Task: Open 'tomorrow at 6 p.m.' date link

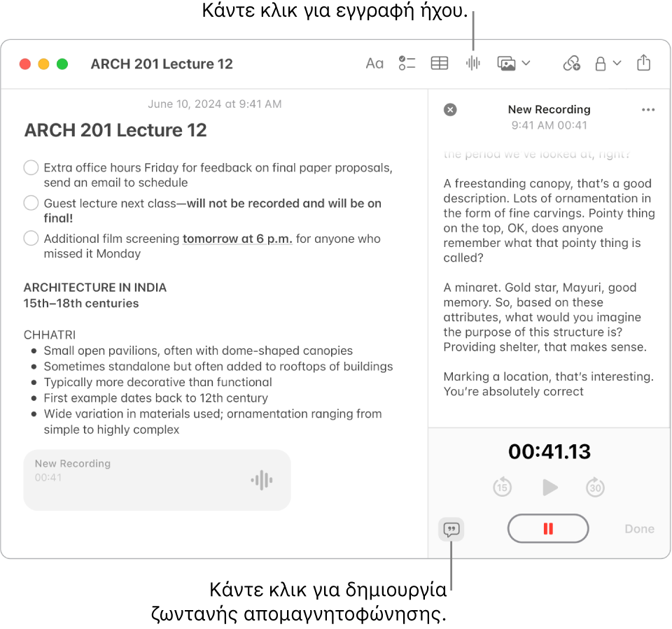Action: click(x=237, y=239)
